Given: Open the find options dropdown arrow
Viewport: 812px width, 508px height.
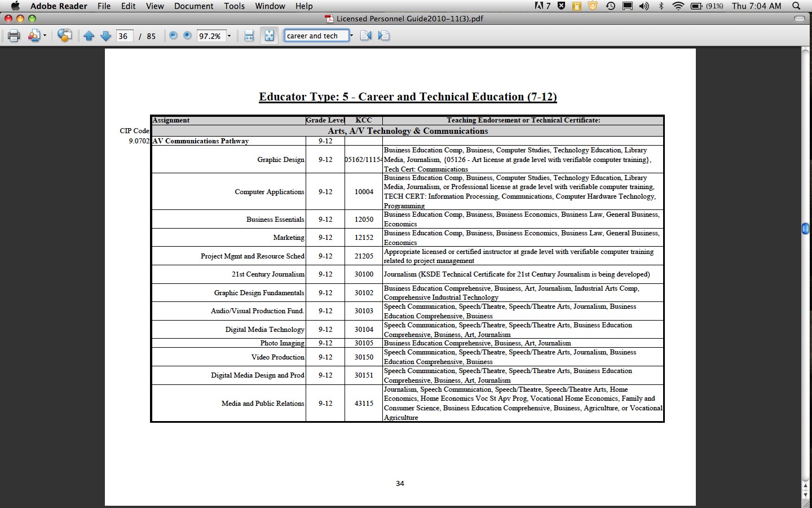Looking at the screenshot, I should tap(351, 36).
